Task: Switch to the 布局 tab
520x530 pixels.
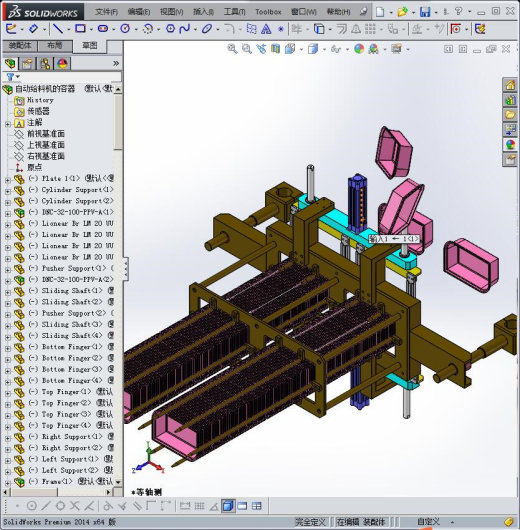Action: (55, 46)
